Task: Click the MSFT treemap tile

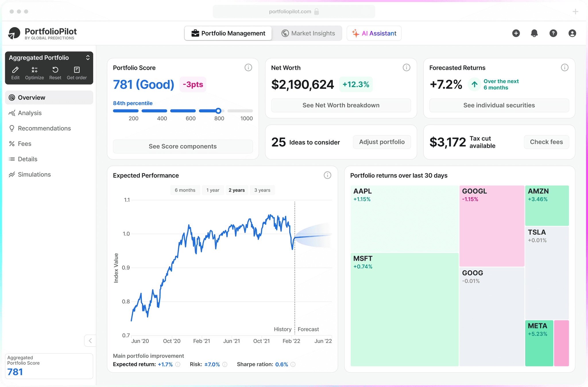Action: (x=404, y=309)
